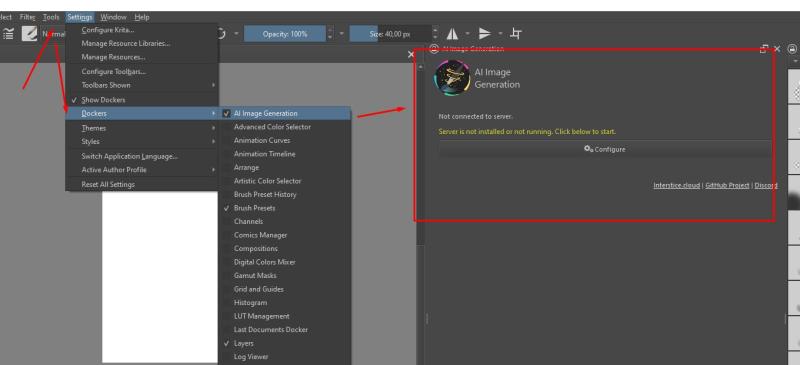Click the reload brush preset icon
Screen dimensions: 800x365
[x=221, y=34]
